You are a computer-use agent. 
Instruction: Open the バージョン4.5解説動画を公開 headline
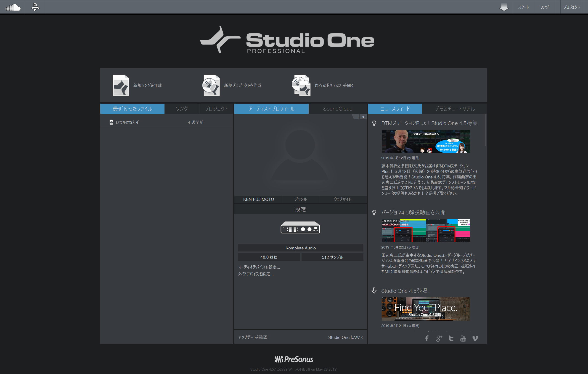point(413,212)
